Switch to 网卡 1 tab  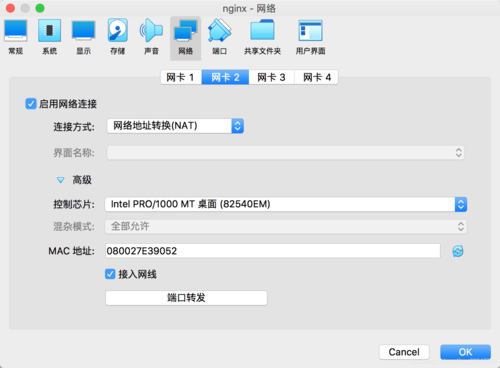click(x=181, y=77)
